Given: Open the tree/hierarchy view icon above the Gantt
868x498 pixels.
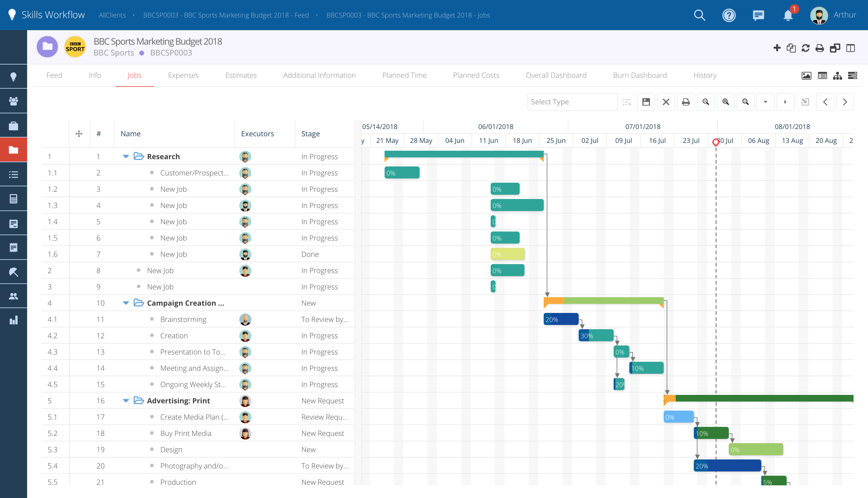Looking at the screenshot, I should pyautogui.click(x=838, y=76).
